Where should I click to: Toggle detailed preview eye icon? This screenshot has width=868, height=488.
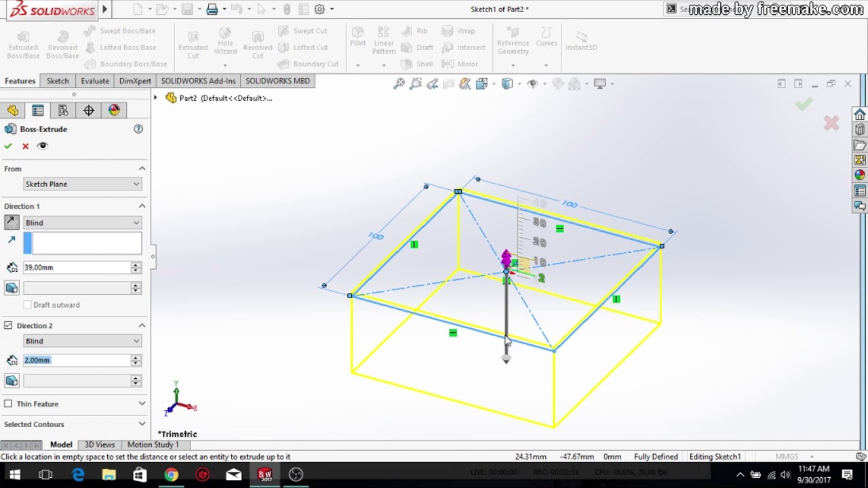point(43,146)
